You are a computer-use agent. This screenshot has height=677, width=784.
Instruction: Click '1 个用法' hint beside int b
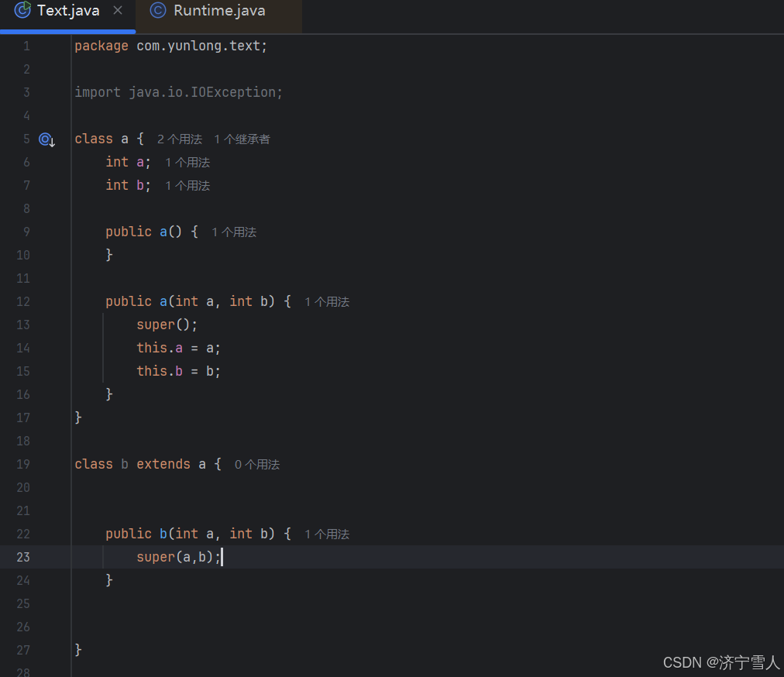pyautogui.click(x=187, y=186)
